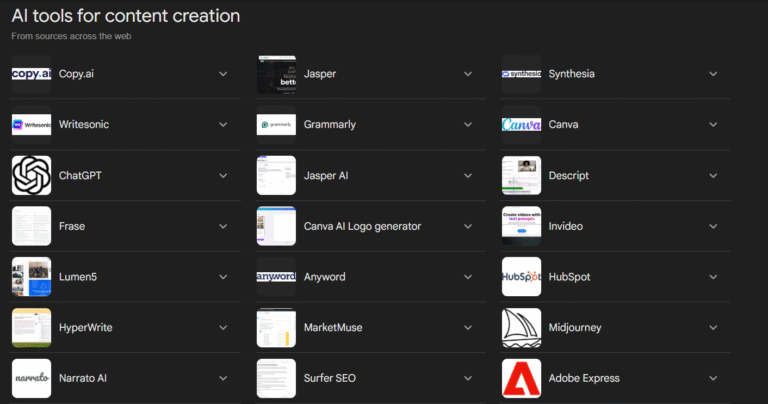Select the Invideo name text
The height and width of the screenshot is (404, 768).
click(565, 226)
